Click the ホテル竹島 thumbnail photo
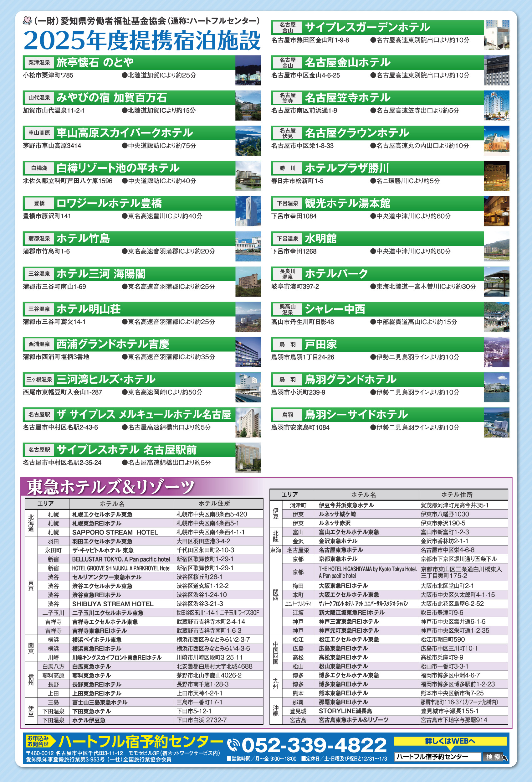This screenshot has height=782, width=532. pyautogui.click(x=248, y=246)
